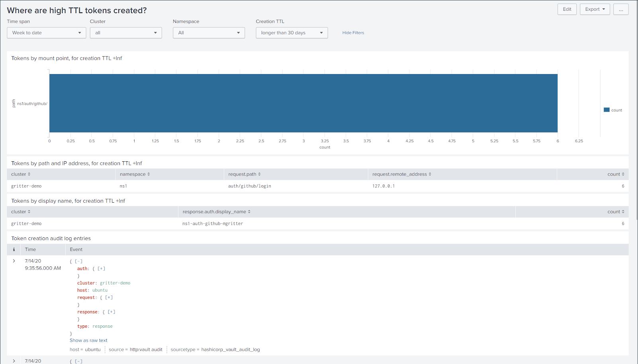Screen dimensions: 638x364
Task: Click the Show as raw text link
Action: point(88,341)
